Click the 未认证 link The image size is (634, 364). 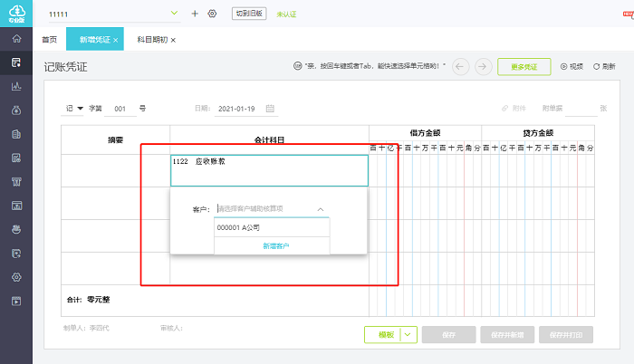[286, 14]
